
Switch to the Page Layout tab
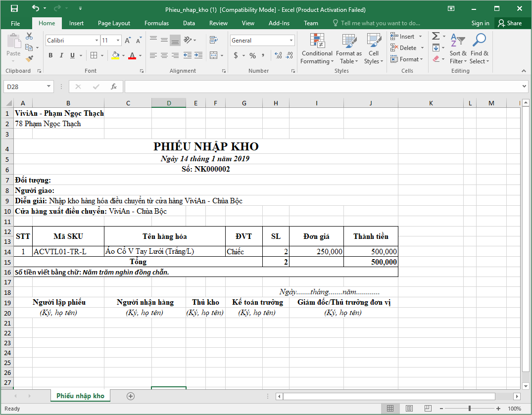(x=114, y=23)
